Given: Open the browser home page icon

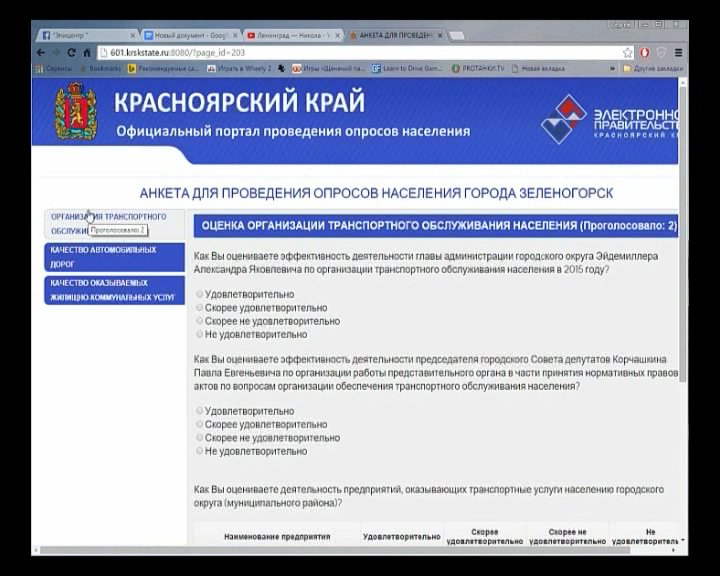Looking at the screenshot, I should [86, 53].
